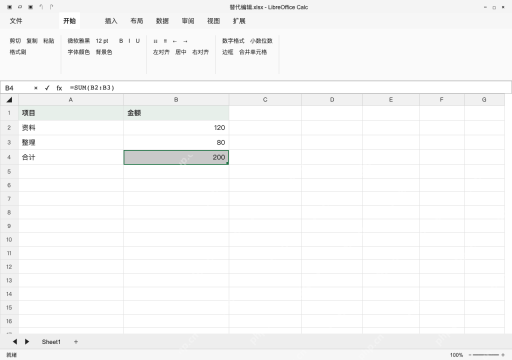
Task: Click the selected cell showing 200
Action: pos(176,157)
